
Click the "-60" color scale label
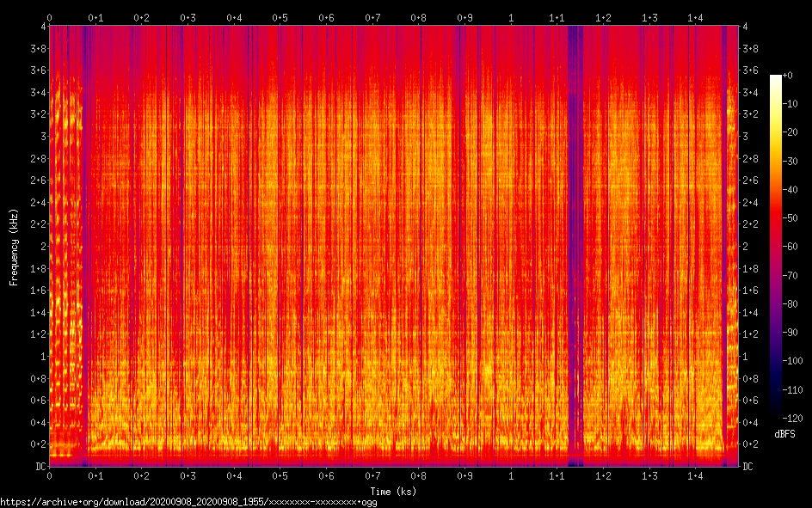790,247
